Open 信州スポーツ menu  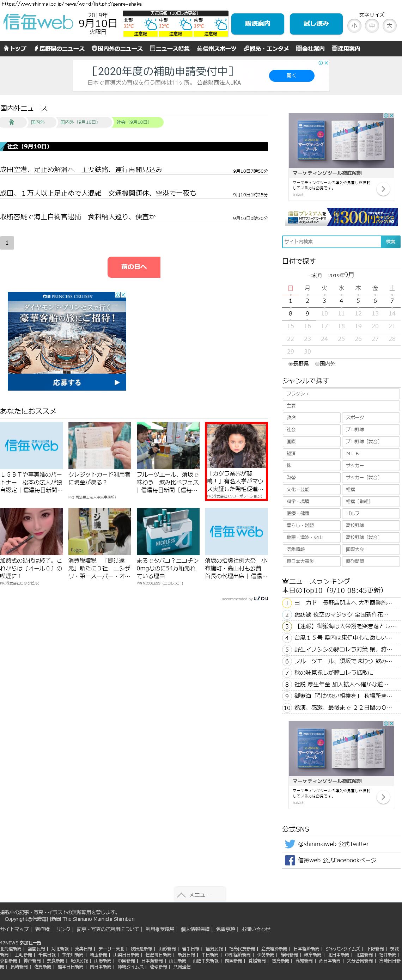tap(217, 49)
